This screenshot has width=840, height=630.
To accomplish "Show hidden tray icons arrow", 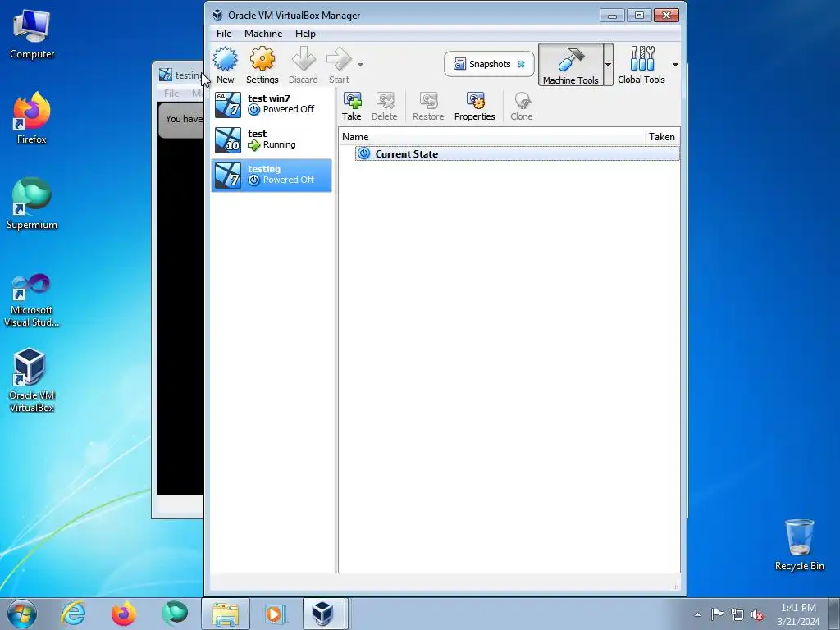I will click(x=697, y=614).
